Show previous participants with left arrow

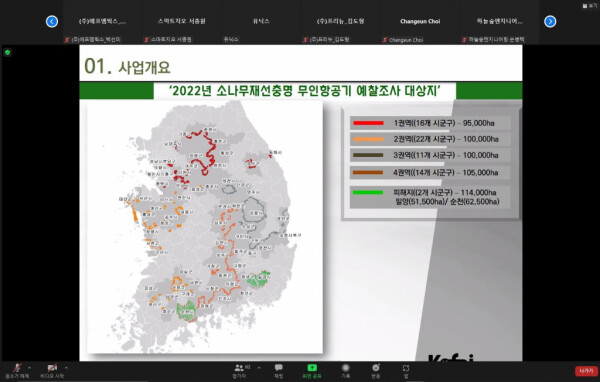(52, 21)
